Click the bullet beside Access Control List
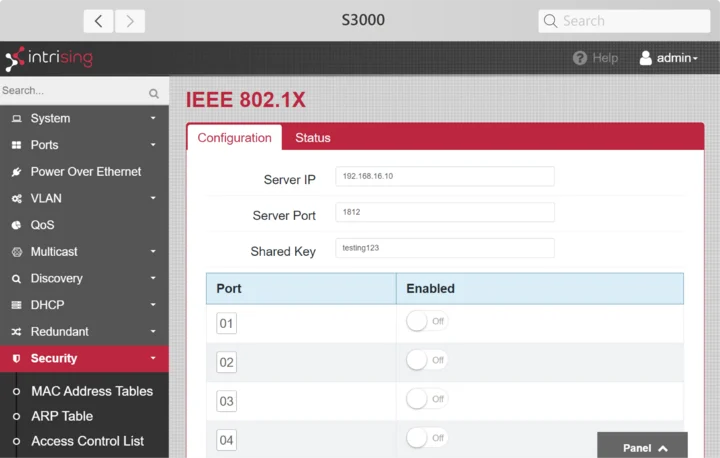The width and height of the screenshot is (720, 458). pyautogui.click(x=17, y=441)
